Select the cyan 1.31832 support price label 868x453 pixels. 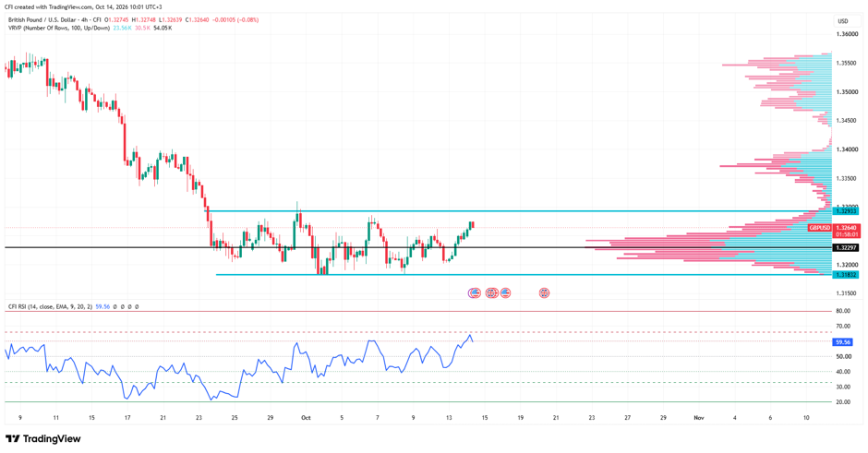846,275
